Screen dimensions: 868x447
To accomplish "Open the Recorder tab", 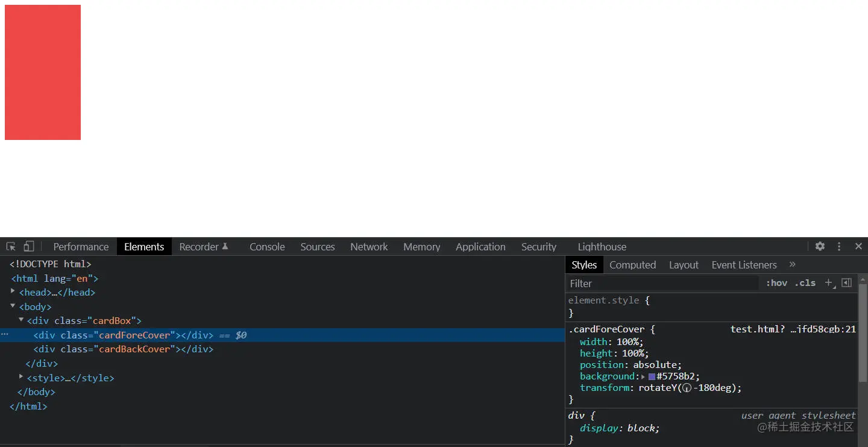I will 204,247.
